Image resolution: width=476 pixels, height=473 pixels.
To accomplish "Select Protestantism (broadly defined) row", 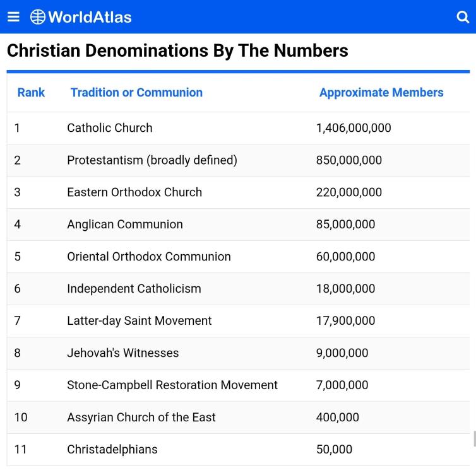I will coord(238,160).
